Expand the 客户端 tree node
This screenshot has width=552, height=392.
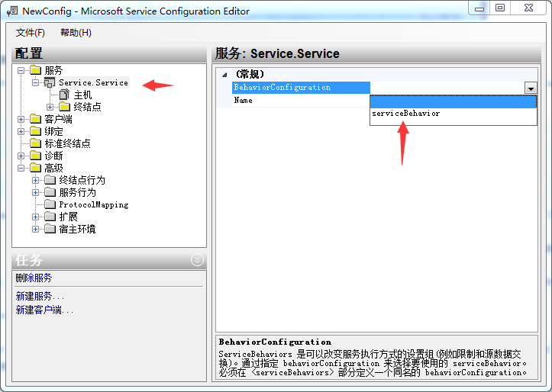click(21, 119)
